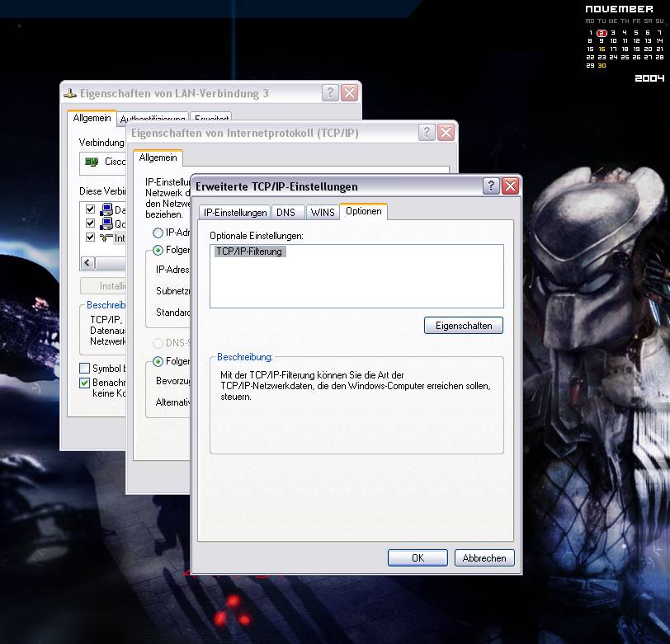Click help icon in Erweiterte TCP/IP-Einstellungen

pos(491,186)
